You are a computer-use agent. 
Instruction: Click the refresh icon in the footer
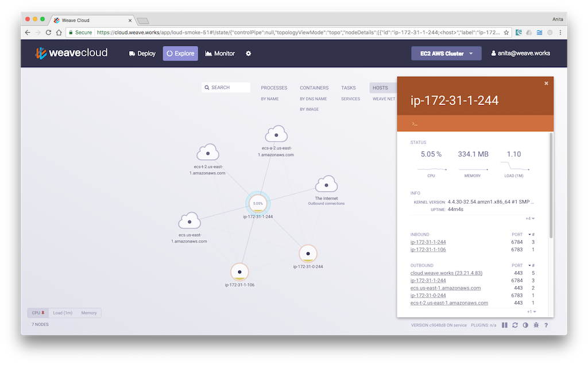515,325
